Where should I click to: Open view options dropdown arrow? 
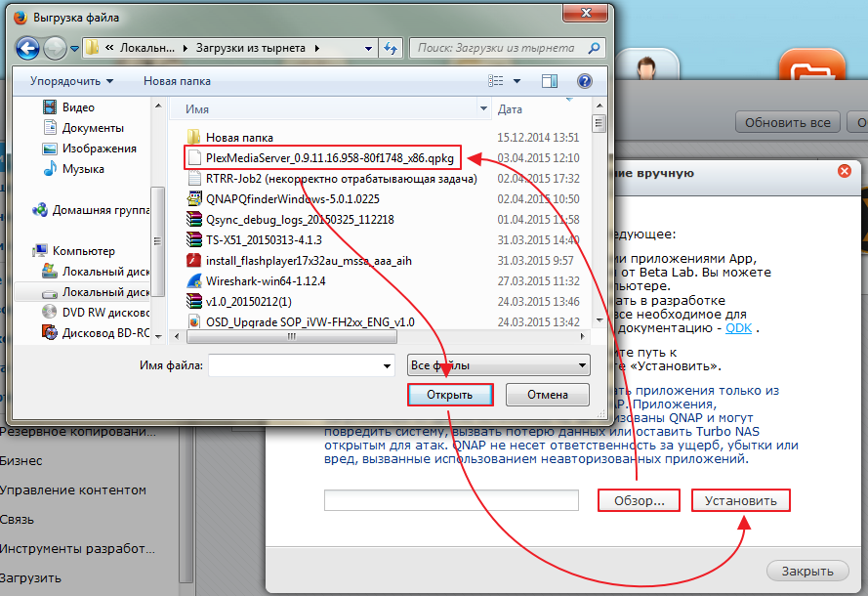pos(517,81)
